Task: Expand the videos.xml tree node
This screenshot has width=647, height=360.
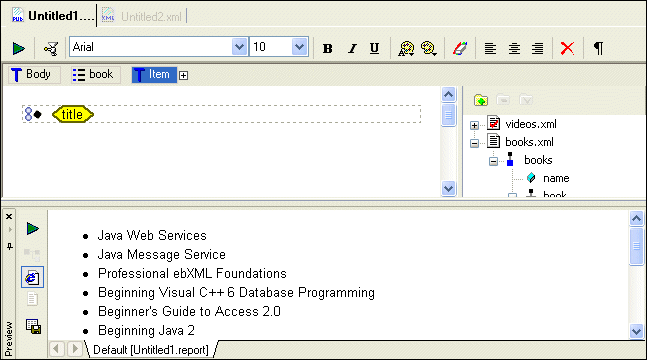Action: (x=475, y=125)
